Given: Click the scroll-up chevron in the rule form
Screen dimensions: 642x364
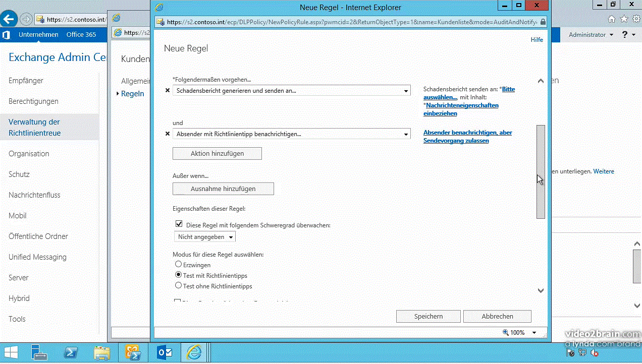Looking at the screenshot, I should click(541, 81).
